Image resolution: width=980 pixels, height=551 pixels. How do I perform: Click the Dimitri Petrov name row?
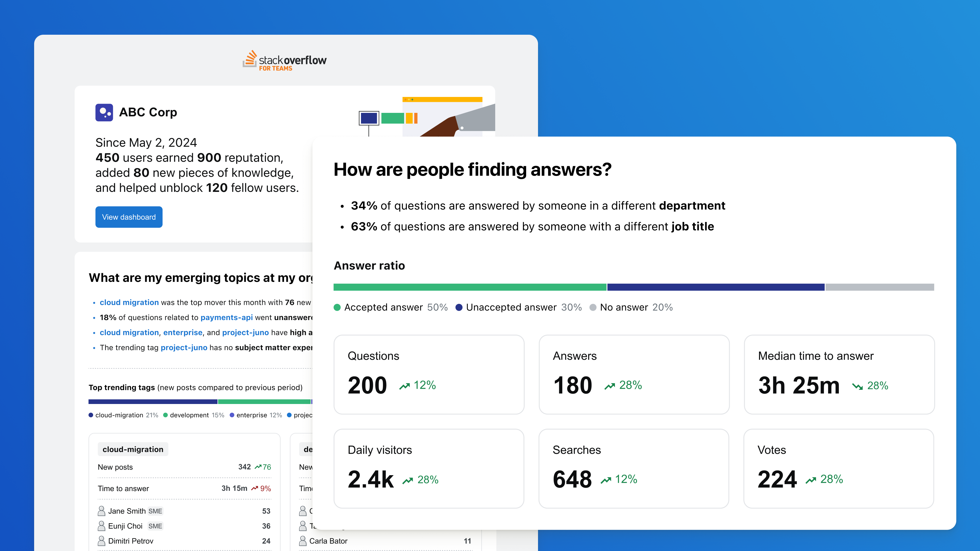184,541
